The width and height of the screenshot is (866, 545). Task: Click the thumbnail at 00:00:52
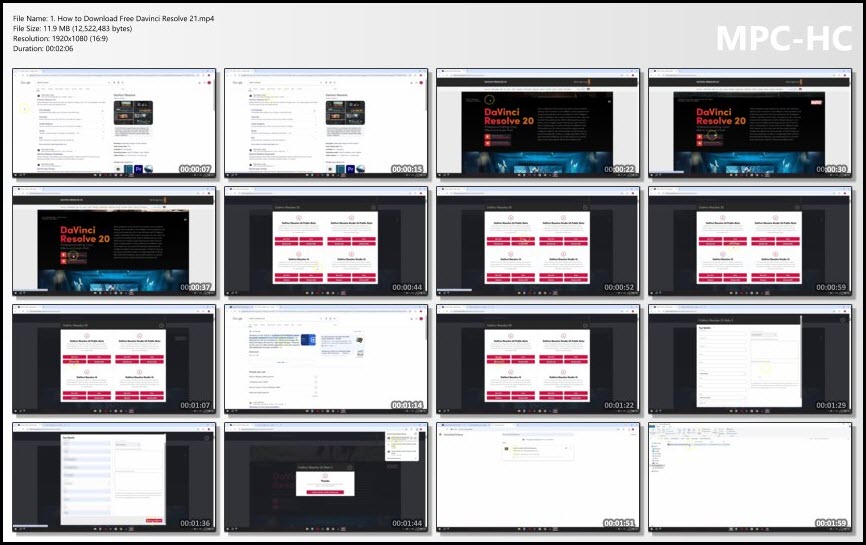tap(538, 241)
